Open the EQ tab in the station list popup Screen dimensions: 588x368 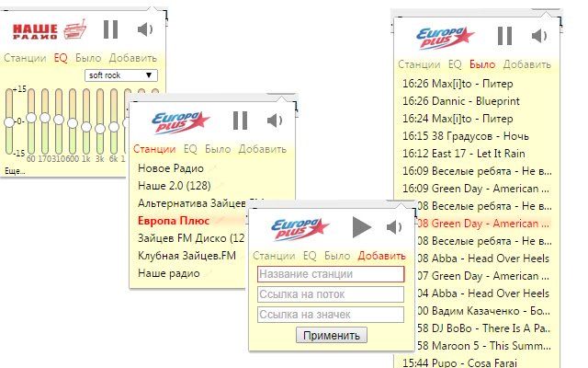[x=190, y=149]
